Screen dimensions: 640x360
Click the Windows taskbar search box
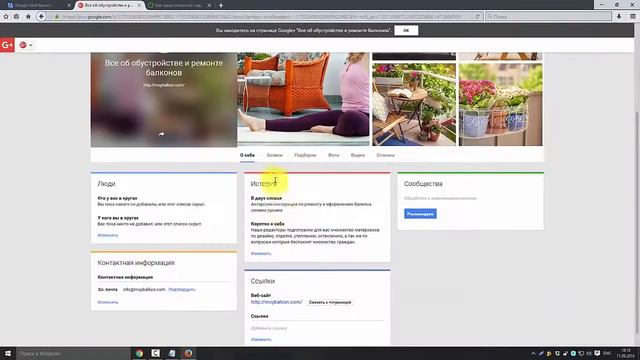coord(73,353)
